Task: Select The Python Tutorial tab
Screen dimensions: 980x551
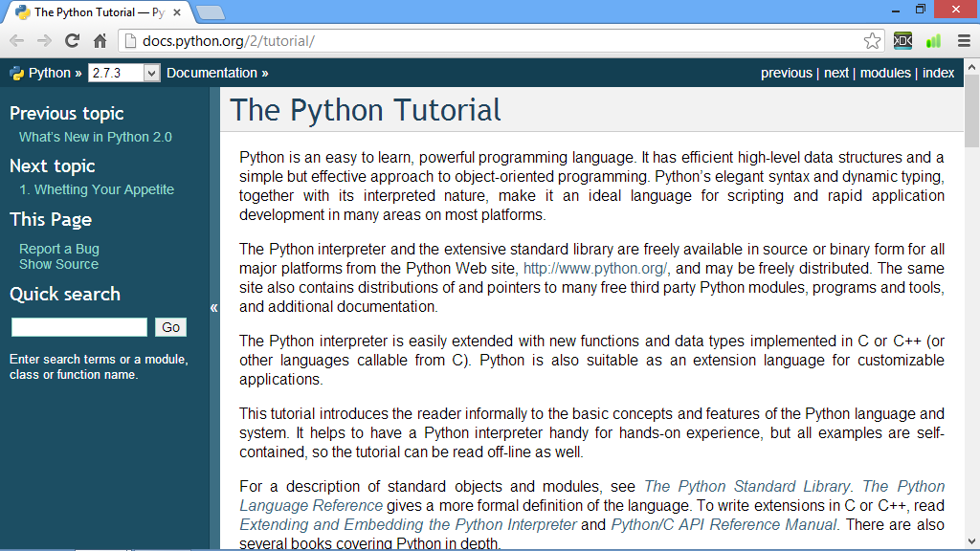Action: click(x=98, y=12)
